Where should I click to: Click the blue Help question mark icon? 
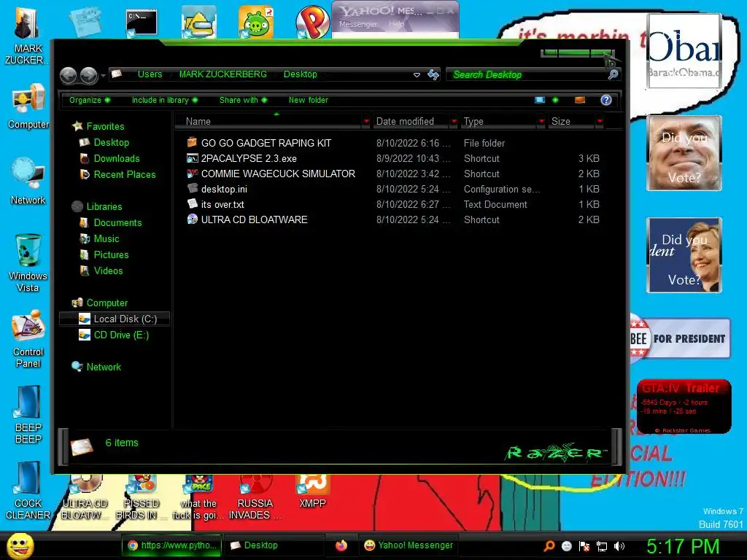[606, 100]
